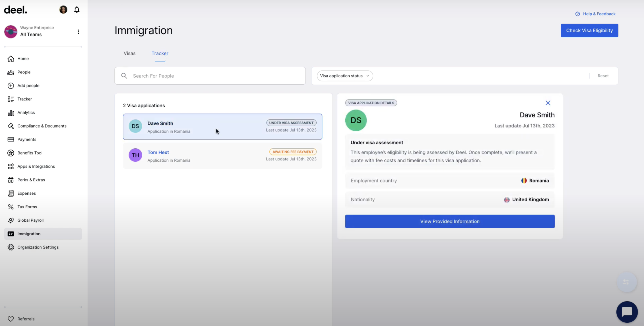Select the Tracker tab under Immigration
Viewport: 644px width, 326px height.
[160, 53]
